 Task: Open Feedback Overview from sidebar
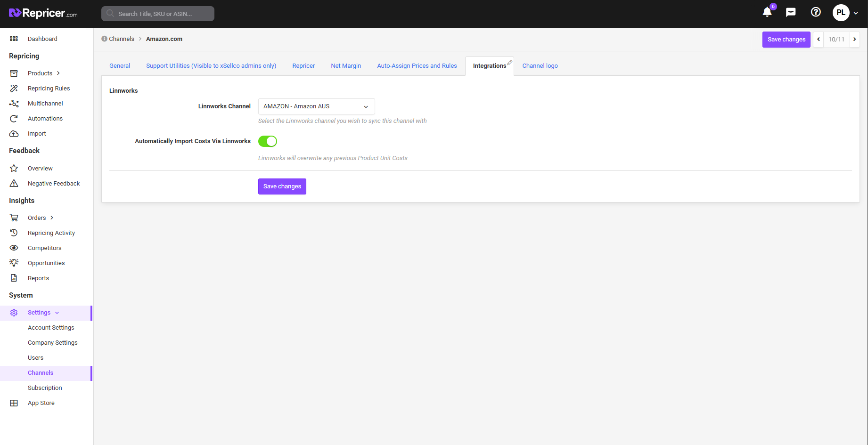pos(40,169)
